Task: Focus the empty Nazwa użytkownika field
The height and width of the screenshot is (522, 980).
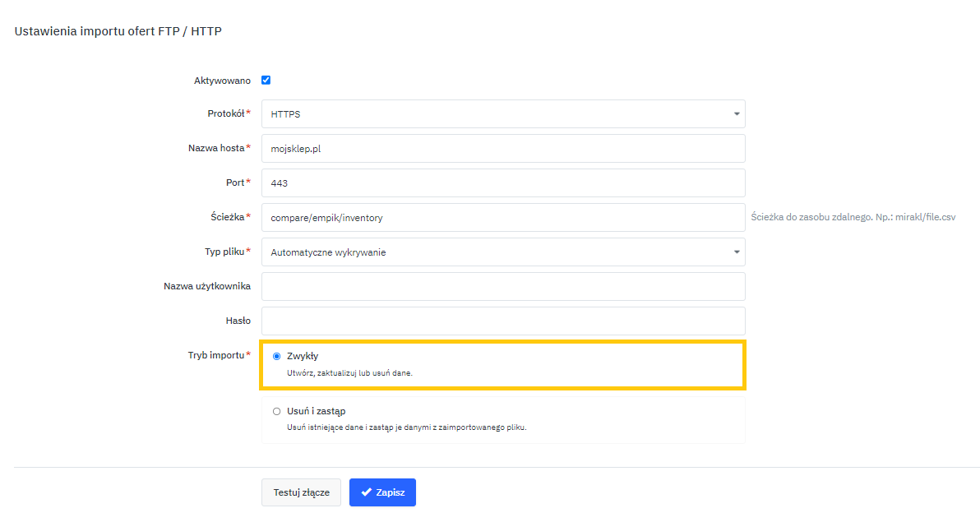Action: [502, 287]
